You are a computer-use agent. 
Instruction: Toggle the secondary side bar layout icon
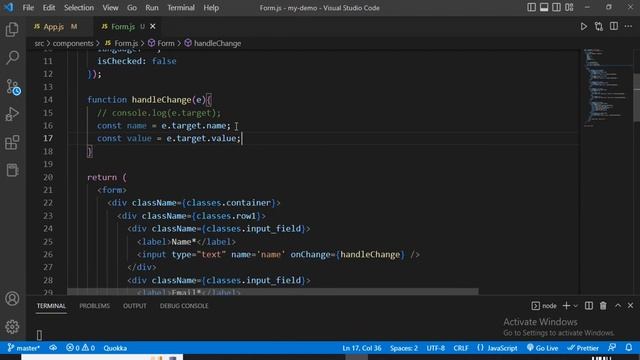tap(556, 7)
